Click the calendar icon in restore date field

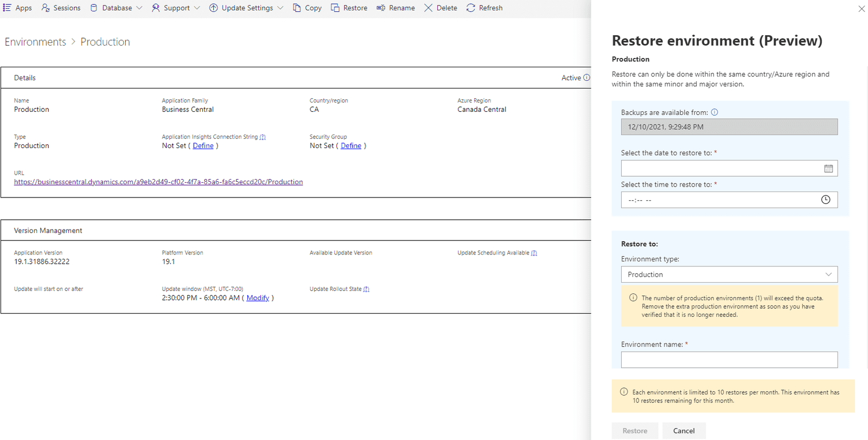(x=828, y=169)
